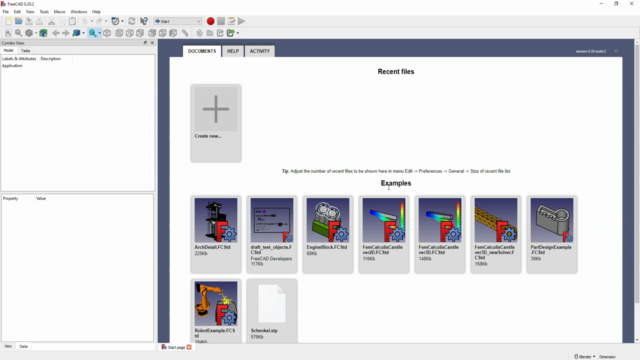Switch to the HELP tab
Screen dimensions: 640x360
point(233,51)
